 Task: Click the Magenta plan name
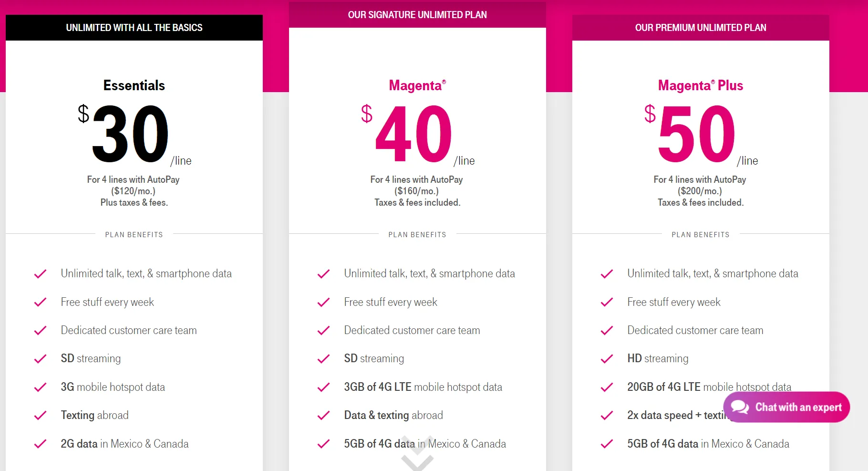(x=417, y=85)
